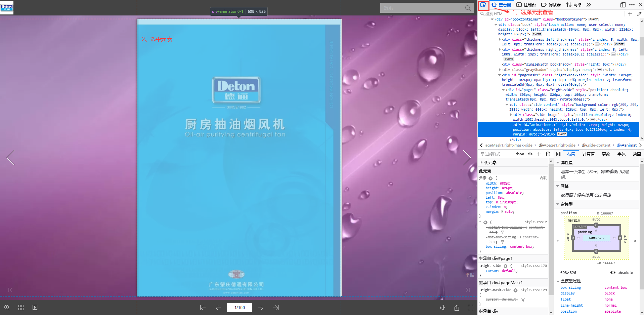
Task: Select the singleWidth bookShadow div row
Action: 564,64
